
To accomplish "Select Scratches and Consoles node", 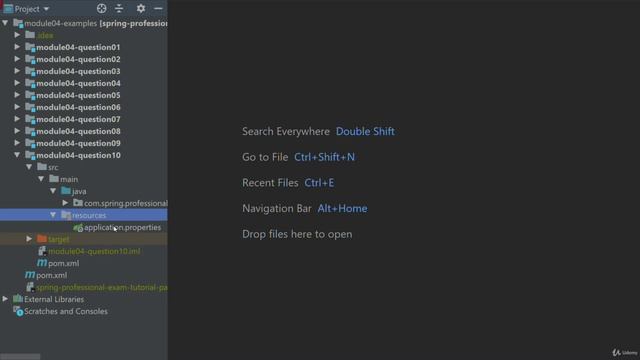I will point(66,311).
